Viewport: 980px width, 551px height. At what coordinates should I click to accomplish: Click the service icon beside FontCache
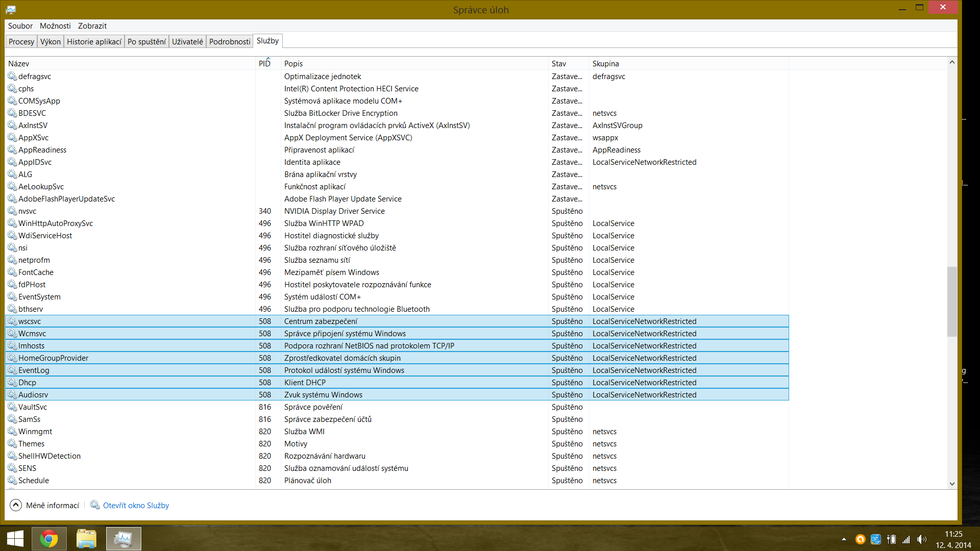[12, 272]
